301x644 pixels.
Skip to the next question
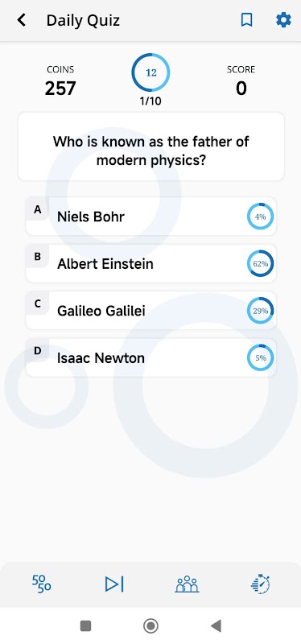(x=114, y=584)
